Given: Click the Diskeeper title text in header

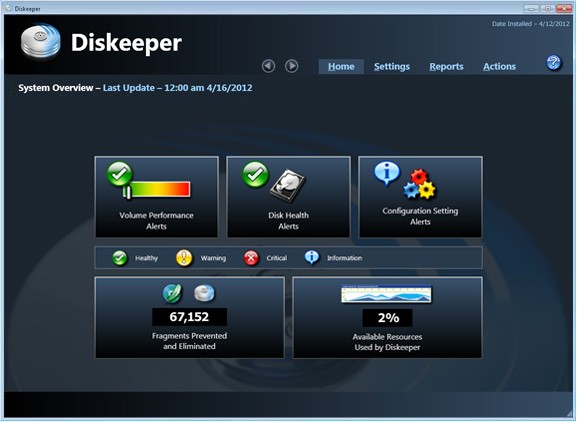Looking at the screenshot, I should 126,43.
